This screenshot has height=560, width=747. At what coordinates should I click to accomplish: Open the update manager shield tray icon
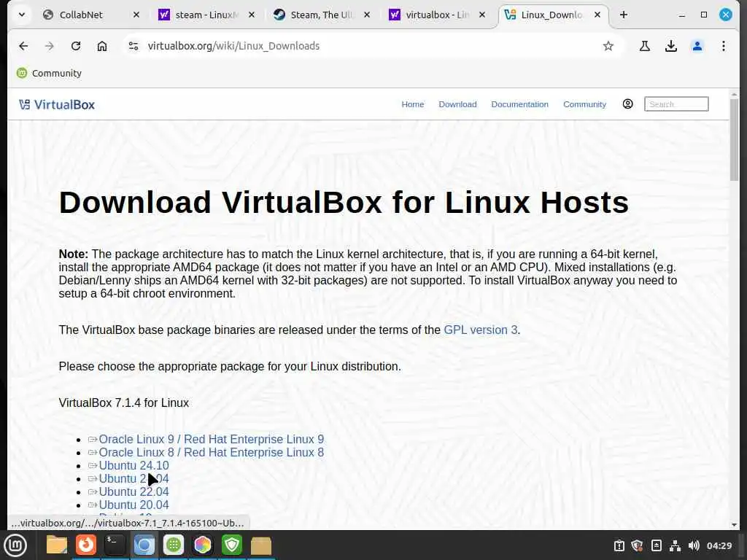coord(638,545)
